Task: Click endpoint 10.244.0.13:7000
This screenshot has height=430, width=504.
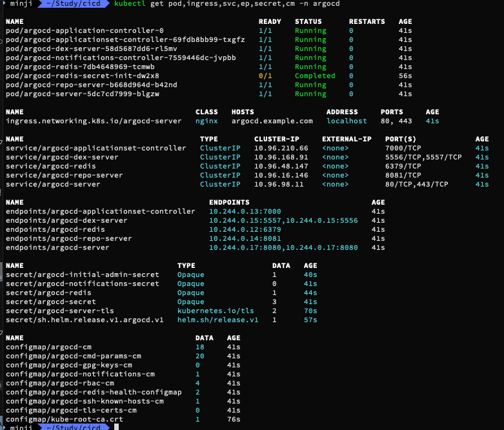Action: (x=245, y=211)
